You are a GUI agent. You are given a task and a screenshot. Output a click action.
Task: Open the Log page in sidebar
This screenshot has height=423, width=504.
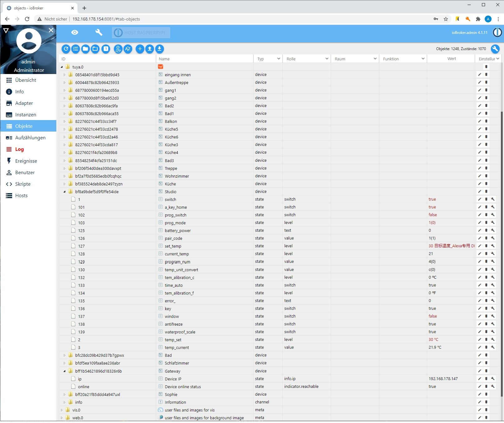pyautogui.click(x=28, y=149)
